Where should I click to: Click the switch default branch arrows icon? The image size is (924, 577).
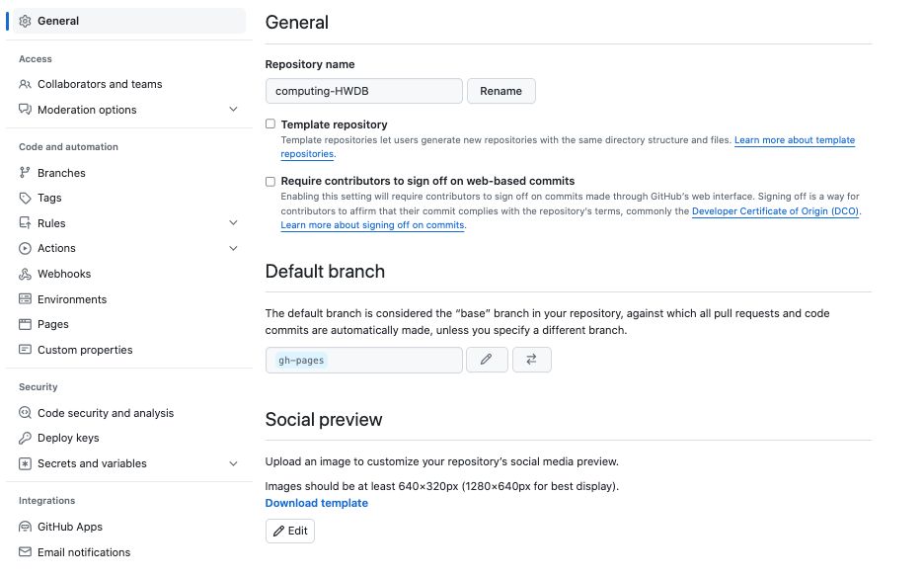[x=531, y=360]
